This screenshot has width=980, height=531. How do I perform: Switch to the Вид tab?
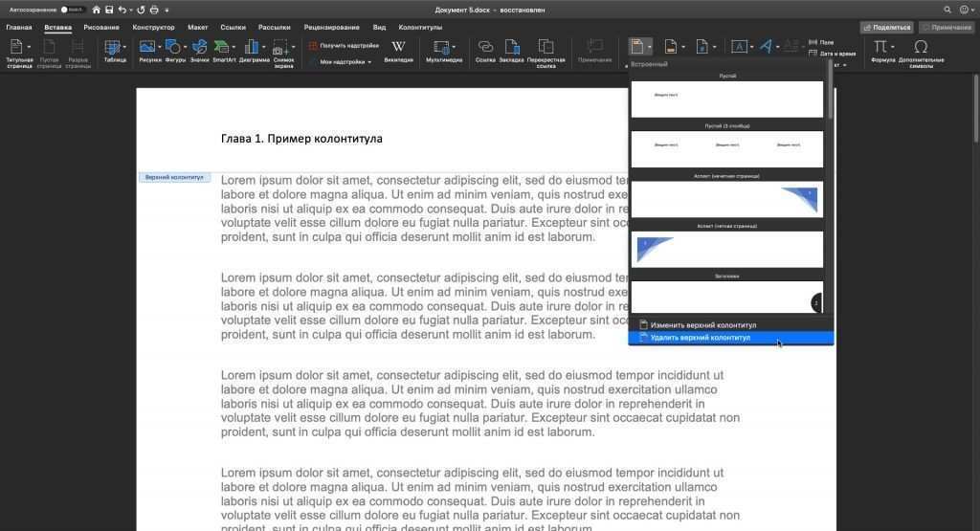379,28
